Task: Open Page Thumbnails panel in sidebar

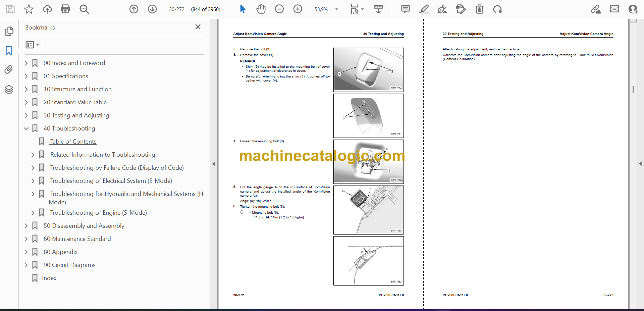Action: pos(9,31)
